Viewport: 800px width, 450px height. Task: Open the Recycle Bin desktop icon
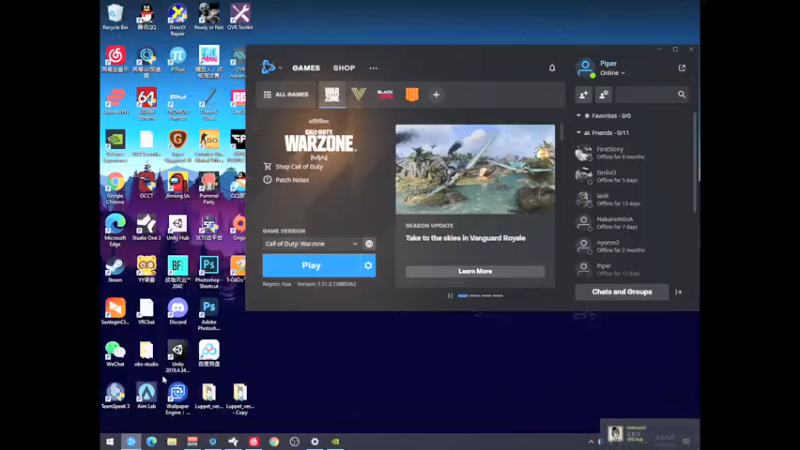click(115, 17)
